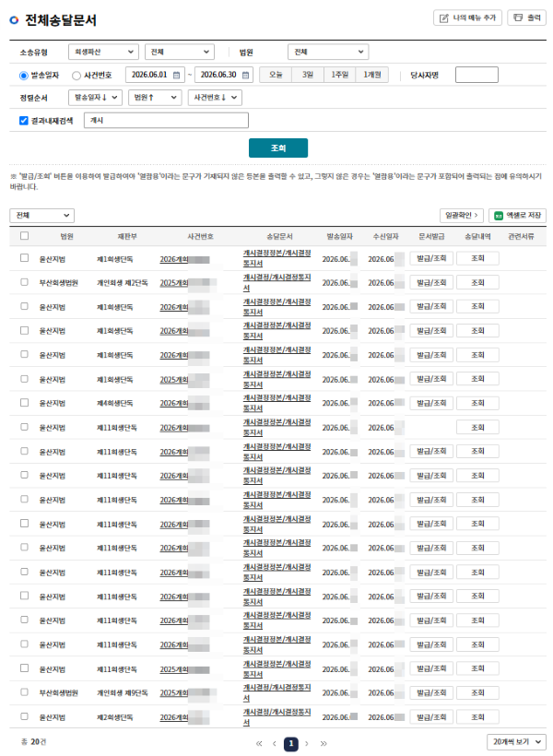Viewport: 553px width, 756px height.
Task: Check the row checkbox for 개인회생 제2단독
Action: tap(25, 282)
